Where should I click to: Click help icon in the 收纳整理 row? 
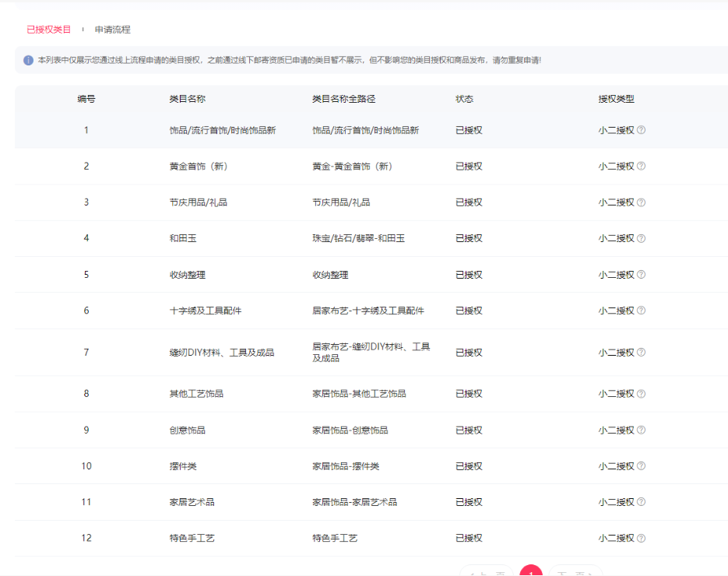point(641,275)
